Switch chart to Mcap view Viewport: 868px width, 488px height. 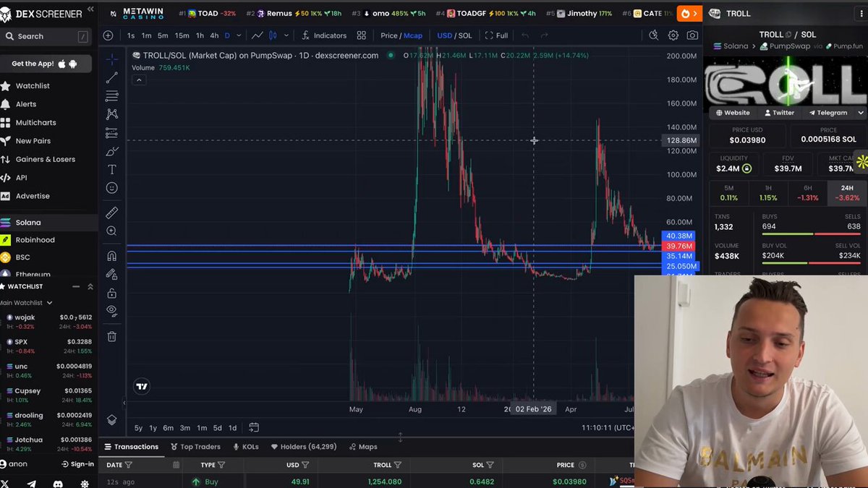point(413,35)
